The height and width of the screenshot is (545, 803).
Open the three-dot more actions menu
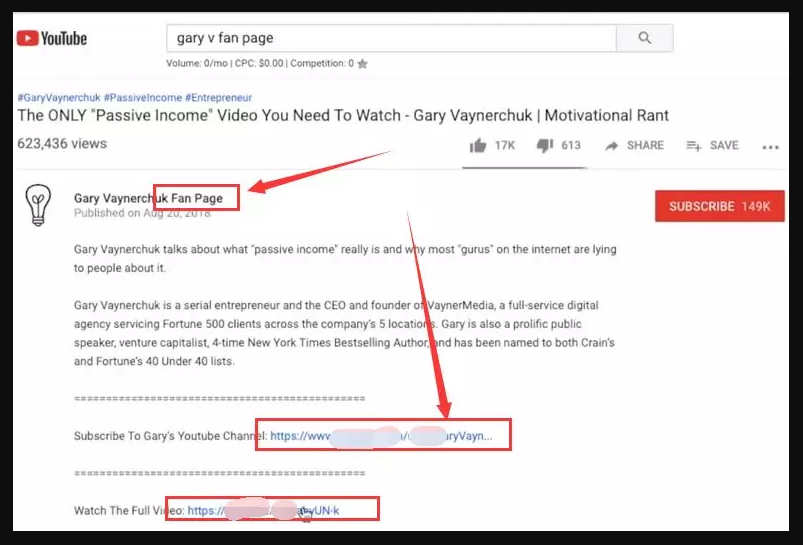pos(770,147)
